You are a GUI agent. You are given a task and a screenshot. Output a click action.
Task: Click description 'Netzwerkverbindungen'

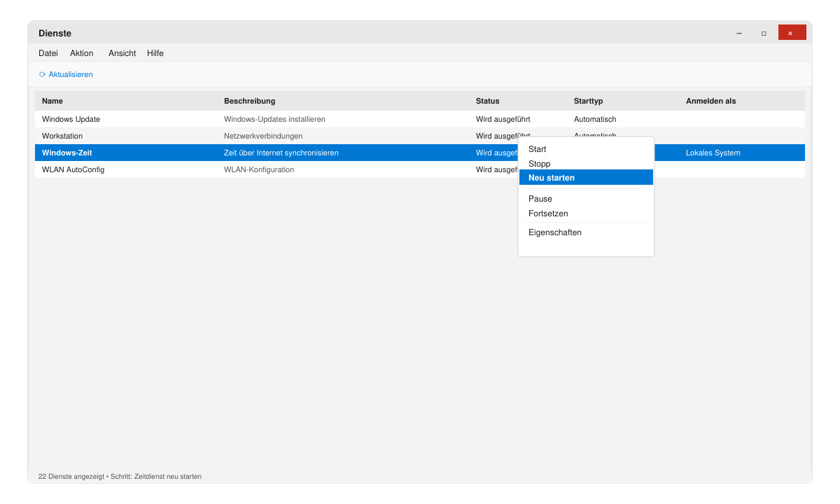[x=263, y=136]
